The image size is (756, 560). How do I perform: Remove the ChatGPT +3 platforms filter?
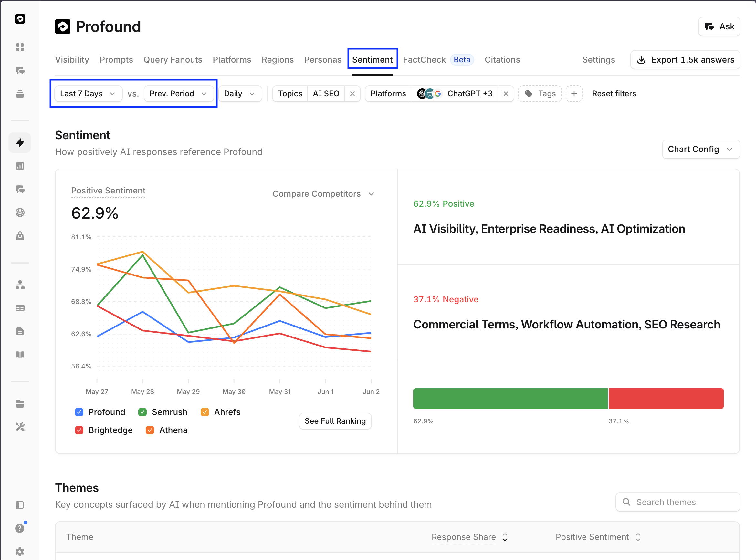tap(506, 94)
